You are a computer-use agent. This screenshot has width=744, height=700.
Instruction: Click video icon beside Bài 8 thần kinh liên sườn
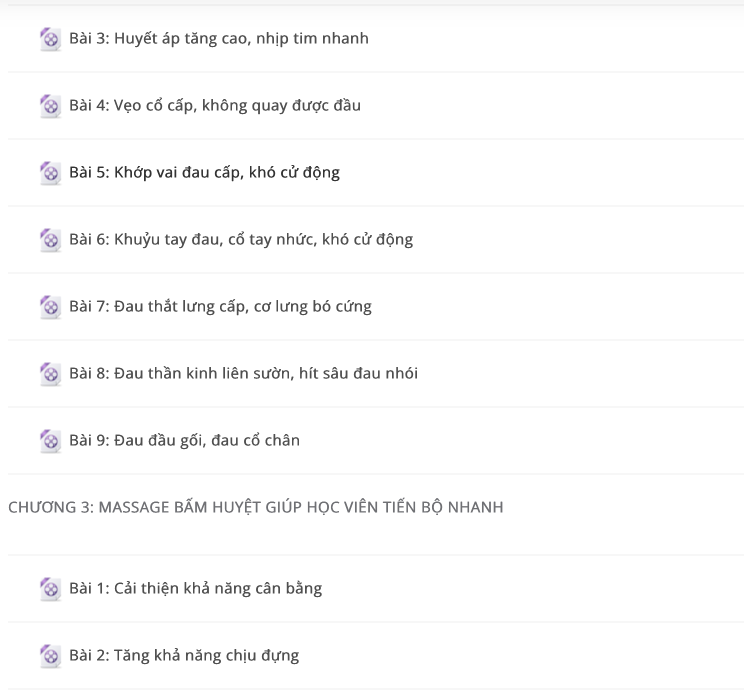[x=50, y=374]
